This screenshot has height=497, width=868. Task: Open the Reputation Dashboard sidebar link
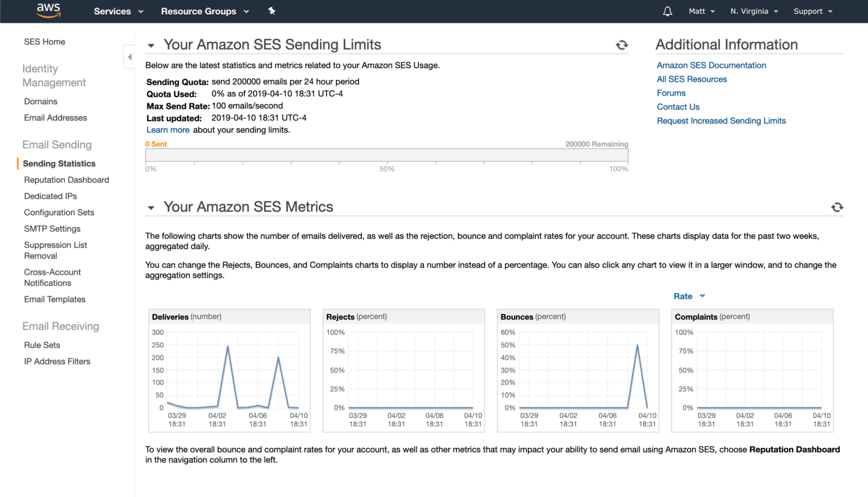[x=67, y=180]
